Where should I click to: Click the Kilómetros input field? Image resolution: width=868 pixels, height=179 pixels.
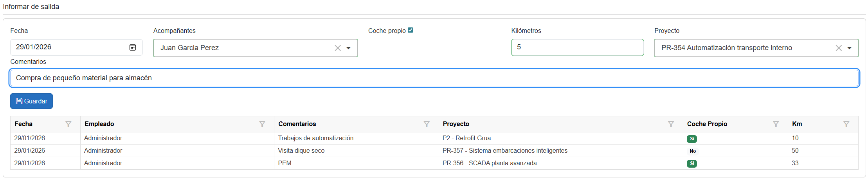tap(577, 47)
